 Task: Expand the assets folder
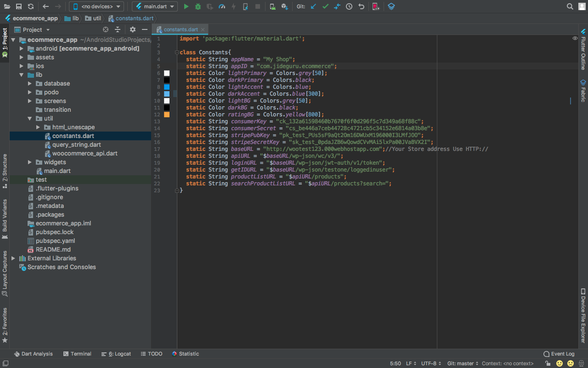point(22,57)
